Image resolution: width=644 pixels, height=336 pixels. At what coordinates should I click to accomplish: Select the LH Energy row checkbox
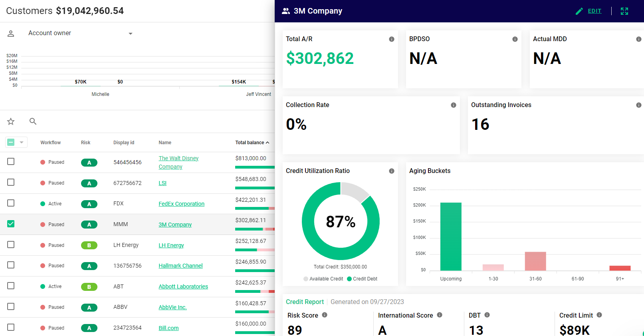pyautogui.click(x=11, y=245)
